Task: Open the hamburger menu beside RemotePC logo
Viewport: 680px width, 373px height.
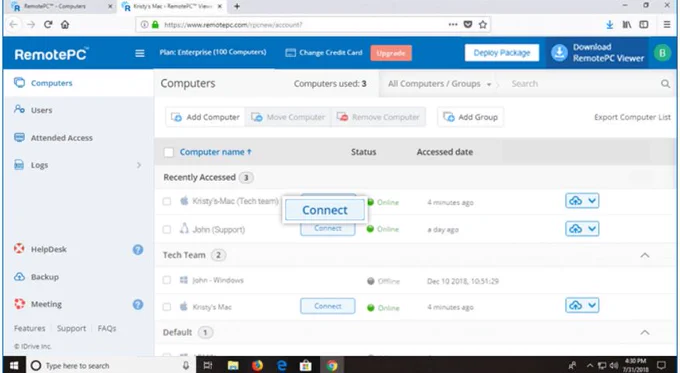Action: [140, 53]
